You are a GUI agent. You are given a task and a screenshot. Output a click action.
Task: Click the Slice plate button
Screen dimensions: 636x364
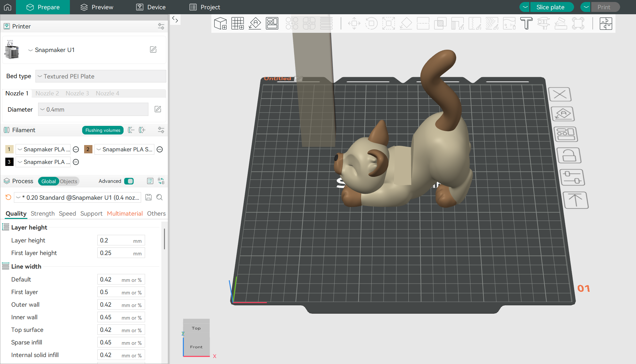tap(550, 7)
